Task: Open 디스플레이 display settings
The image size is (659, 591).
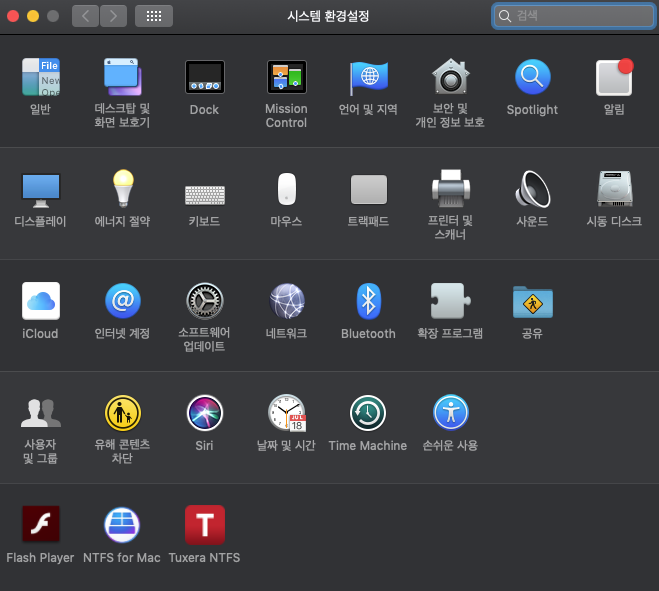Action: 41,190
